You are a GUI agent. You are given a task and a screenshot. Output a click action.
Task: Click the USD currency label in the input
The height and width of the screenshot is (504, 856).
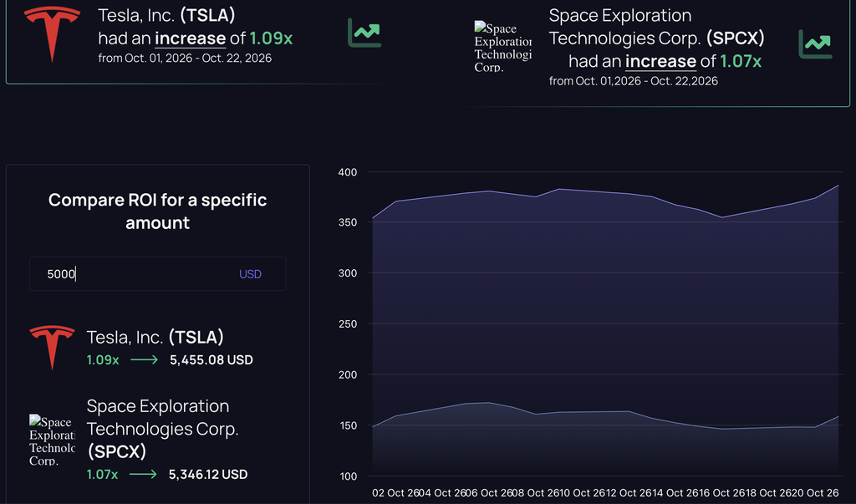[x=250, y=274]
